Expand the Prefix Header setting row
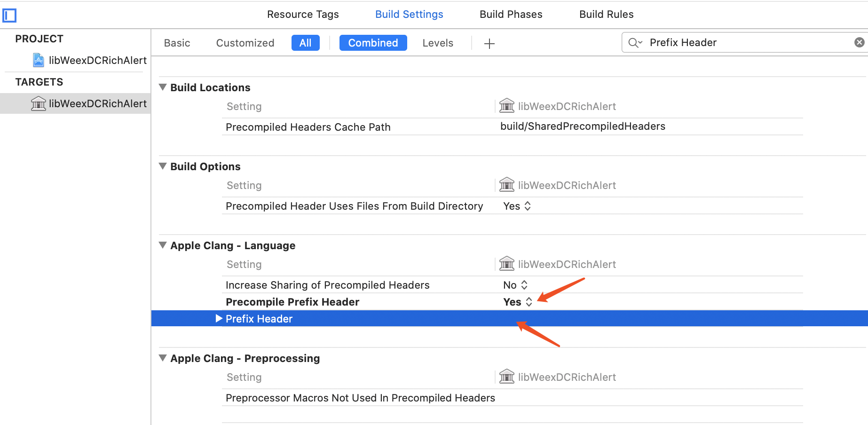 pos(219,318)
